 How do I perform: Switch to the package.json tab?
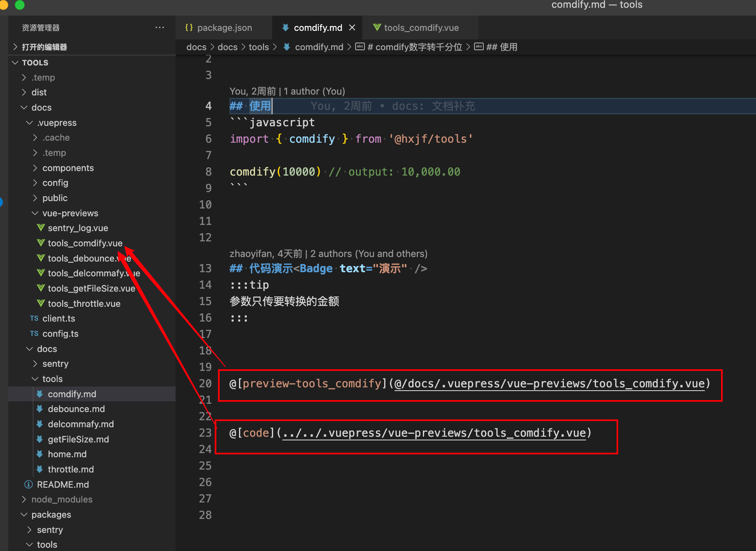pos(224,28)
